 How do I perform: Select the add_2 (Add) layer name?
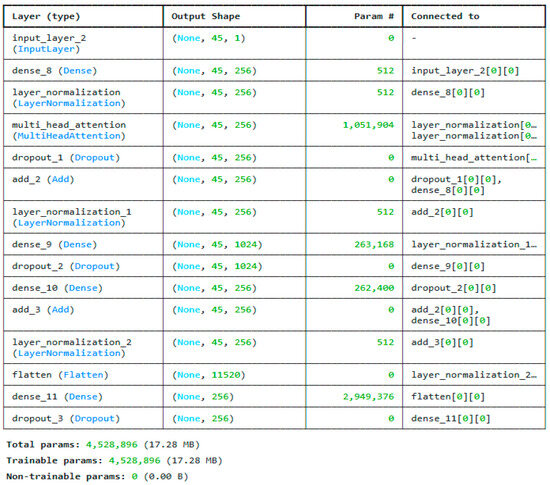[x=43, y=179]
